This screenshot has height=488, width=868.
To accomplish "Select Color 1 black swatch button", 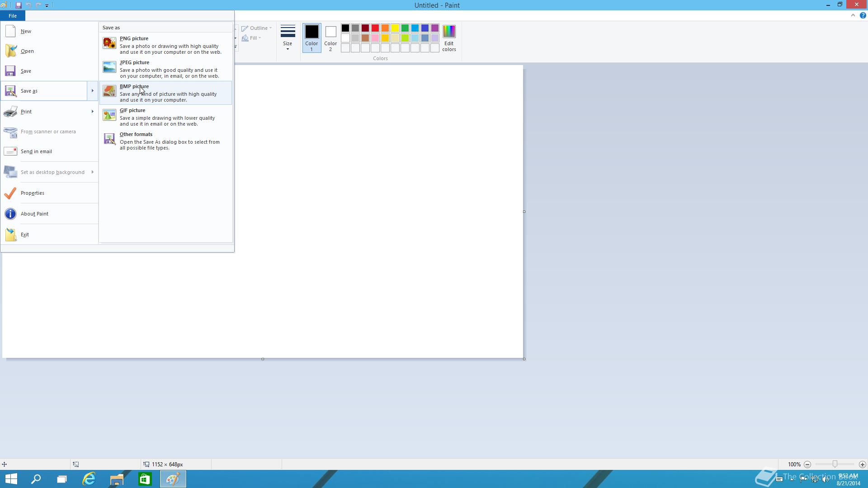I will (311, 38).
